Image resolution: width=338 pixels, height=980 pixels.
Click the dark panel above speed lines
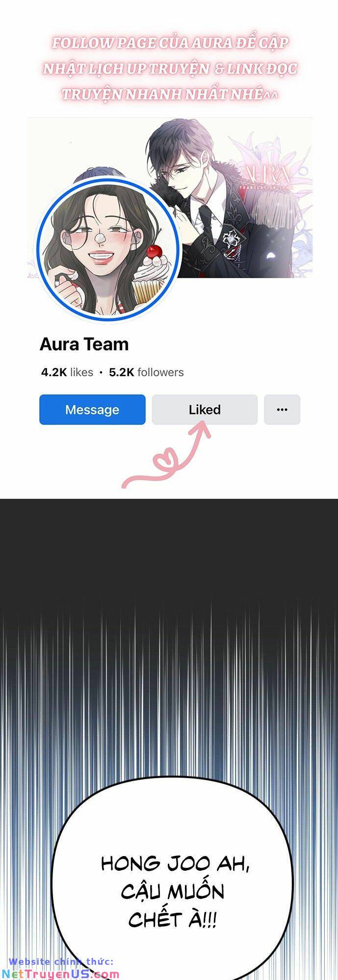tap(169, 549)
